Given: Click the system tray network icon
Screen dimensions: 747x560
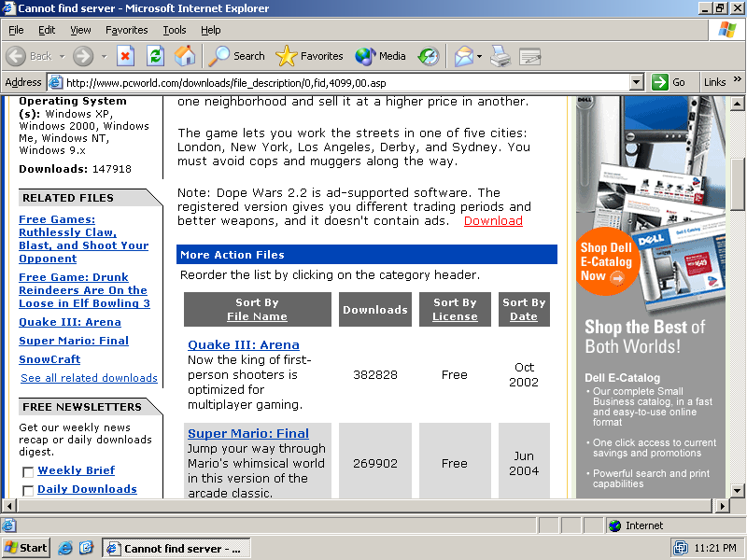Looking at the screenshot, I should 681,548.
